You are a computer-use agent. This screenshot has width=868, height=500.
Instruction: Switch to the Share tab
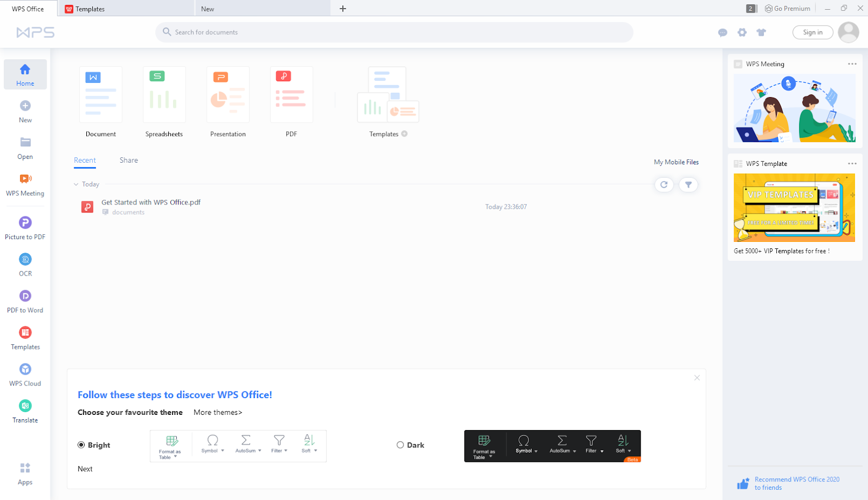click(129, 161)
